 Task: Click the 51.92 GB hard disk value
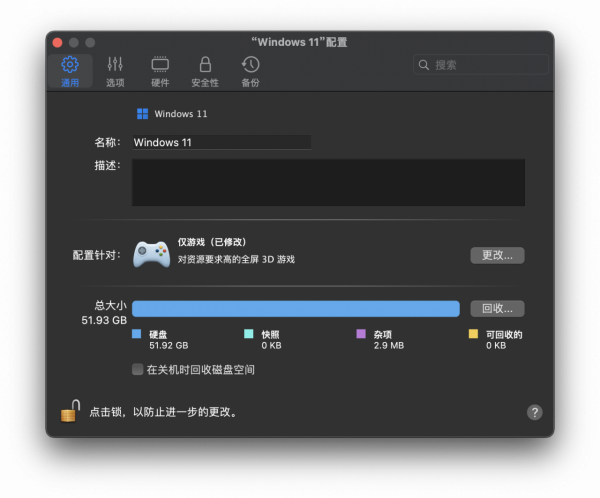(169, 346)
